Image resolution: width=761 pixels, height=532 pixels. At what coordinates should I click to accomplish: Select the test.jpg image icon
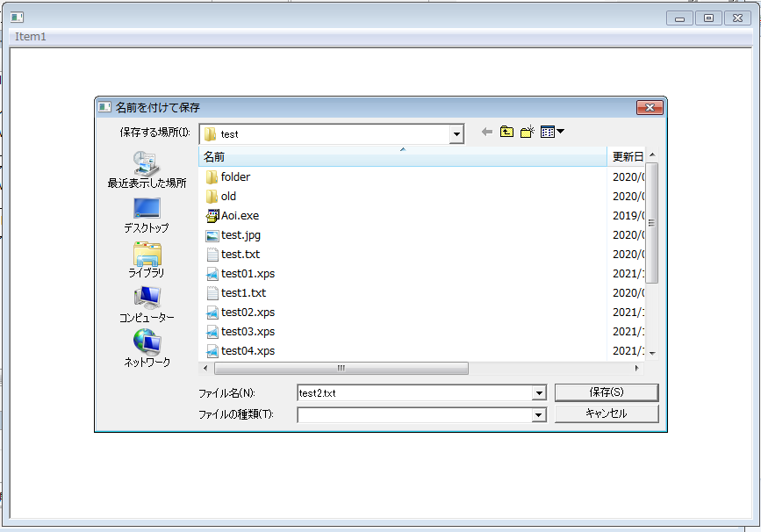point(212,236)
